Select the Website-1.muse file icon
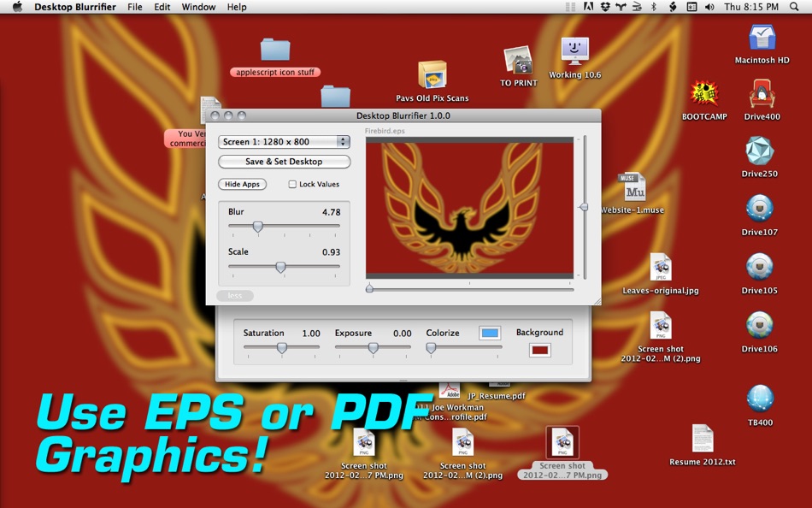 (633, 186)
